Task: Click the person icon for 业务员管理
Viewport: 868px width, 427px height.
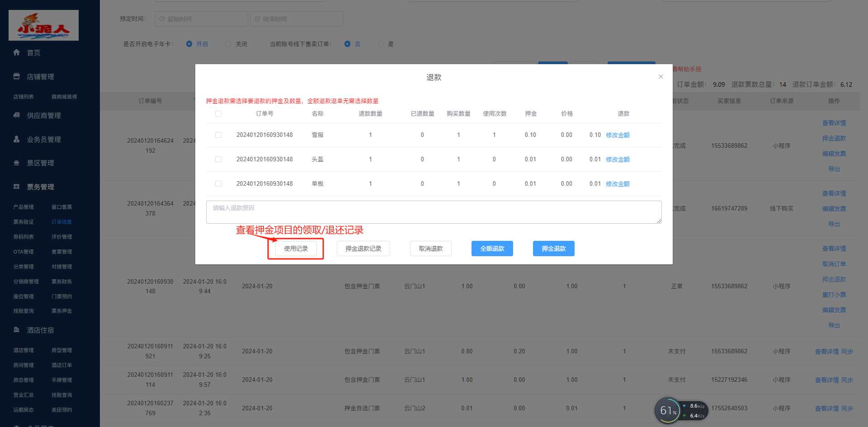Action: 17,139
